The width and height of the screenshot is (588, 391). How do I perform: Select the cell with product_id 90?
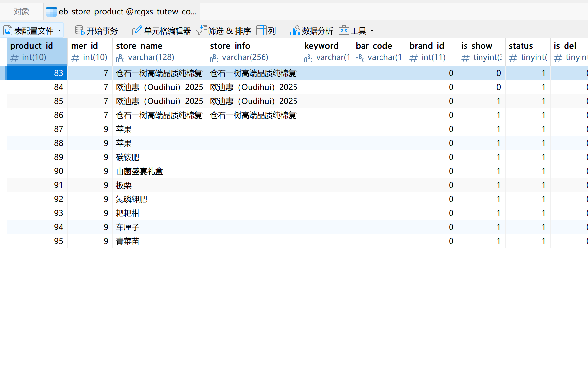[37, 171]
